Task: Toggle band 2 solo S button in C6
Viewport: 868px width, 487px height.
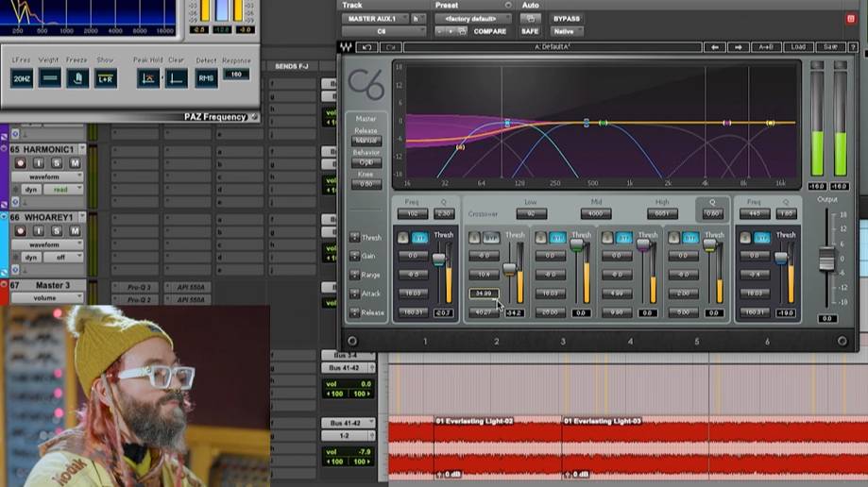Action: 474,238
